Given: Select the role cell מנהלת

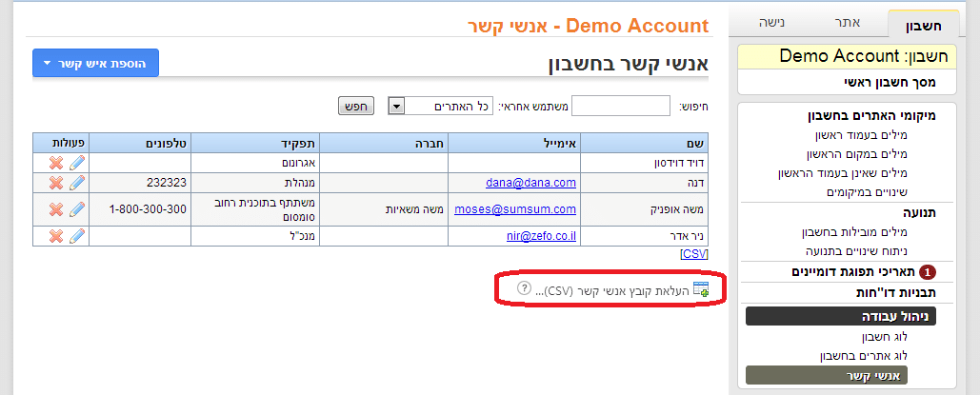Looking at the screenshot, I should click(255, 183).
